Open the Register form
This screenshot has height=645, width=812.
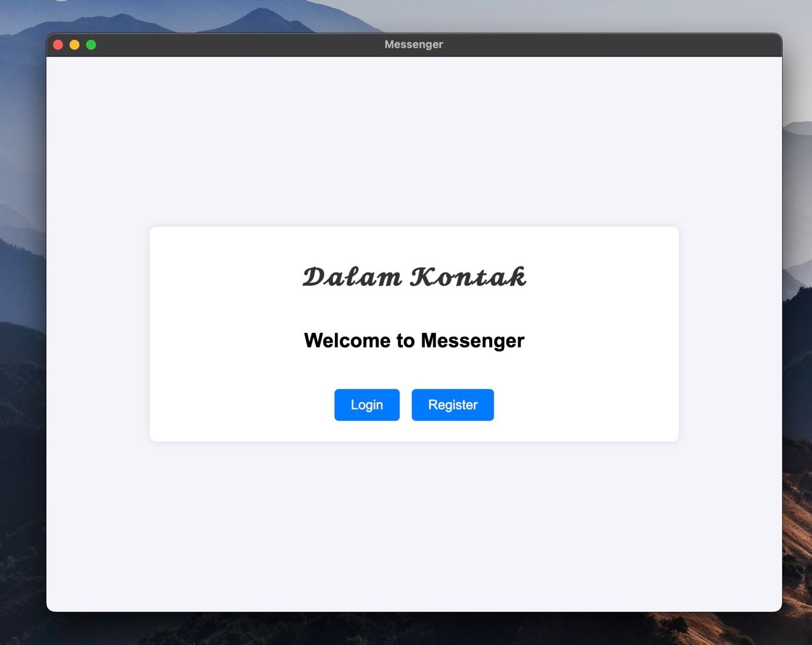452,405
